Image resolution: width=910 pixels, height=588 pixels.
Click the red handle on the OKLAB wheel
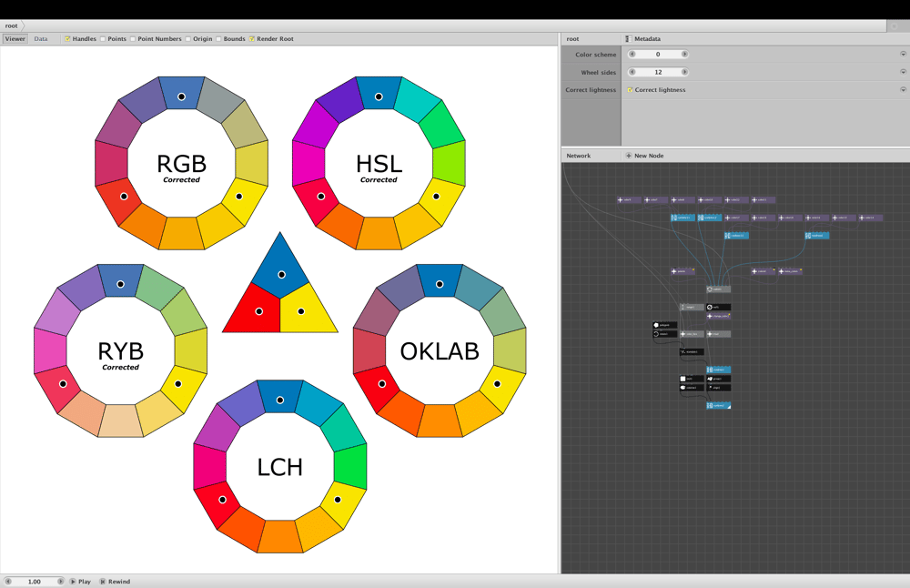click(382, 384)
